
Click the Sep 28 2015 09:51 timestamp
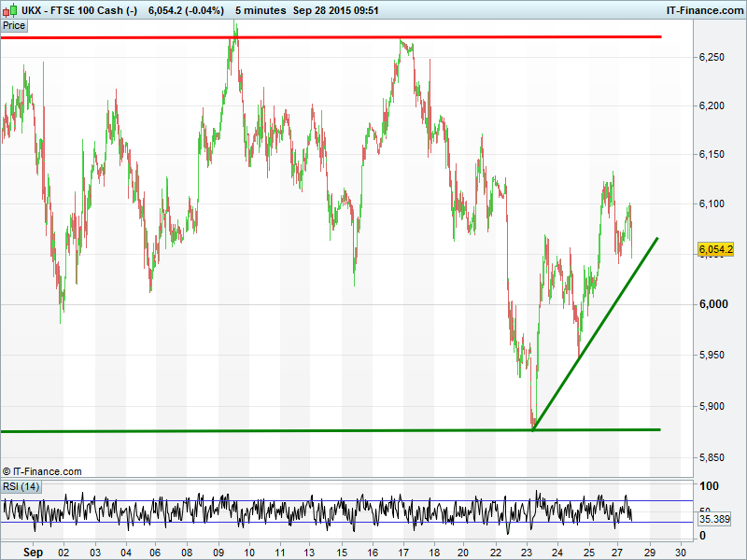(336, 10)
